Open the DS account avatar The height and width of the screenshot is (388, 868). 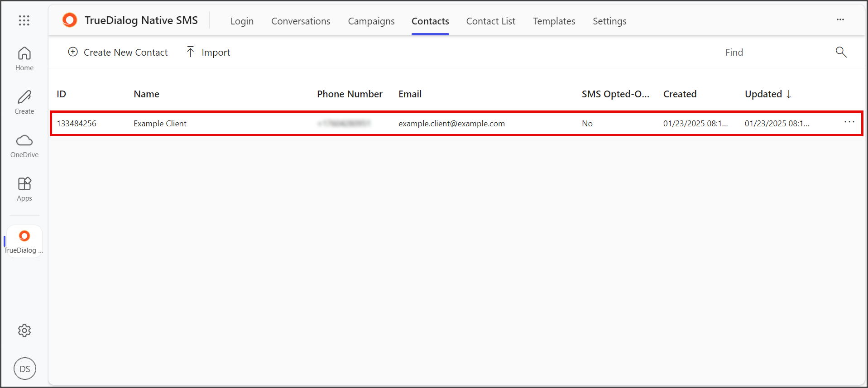pyautogui.click(x=25, y=369)
